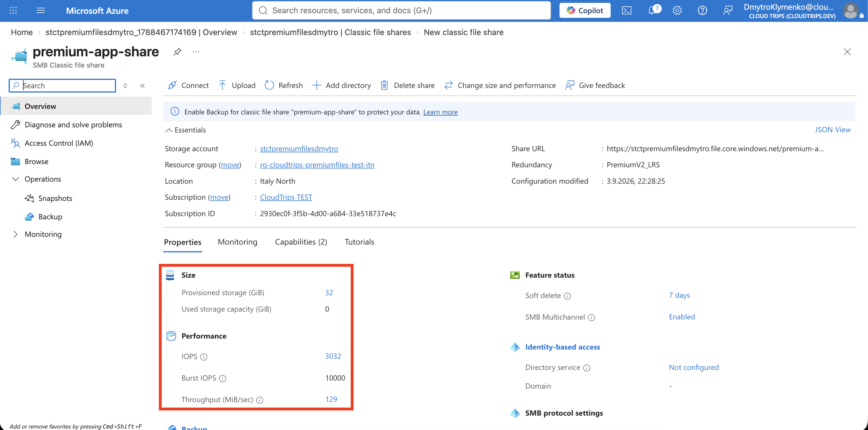Image resolution: width=868 pixels, height=430 pixels.
Task: Show info tooltip for SMB Multichannel
Action: click(591, 318)
